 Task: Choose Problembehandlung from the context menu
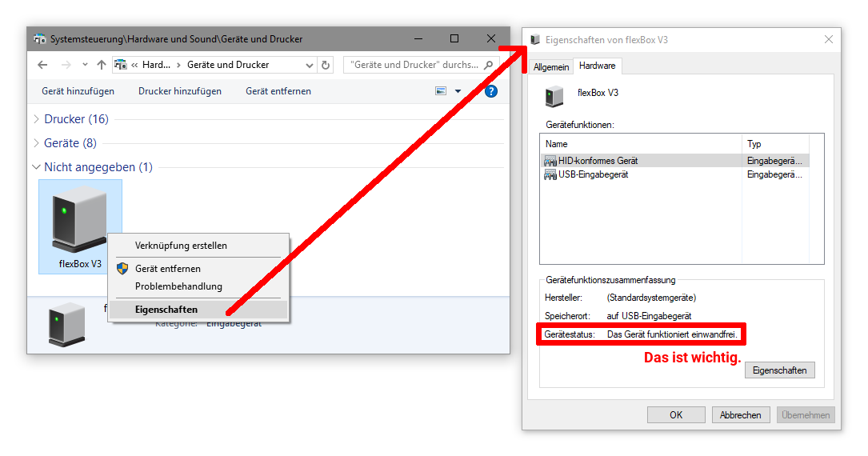point(178,286)
